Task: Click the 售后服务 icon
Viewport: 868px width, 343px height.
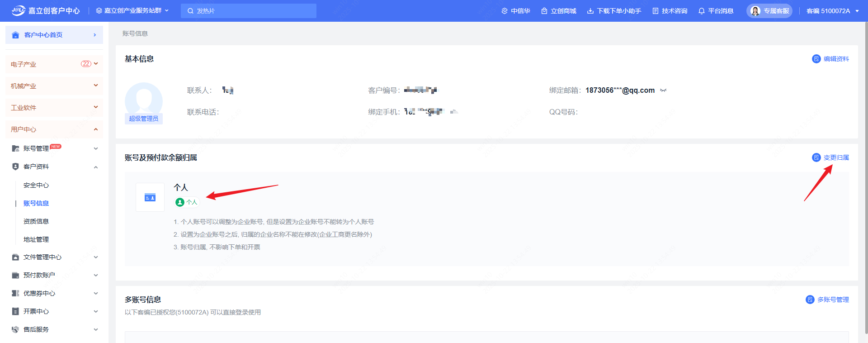Action: pyautogui.click(x=15, y=329)
